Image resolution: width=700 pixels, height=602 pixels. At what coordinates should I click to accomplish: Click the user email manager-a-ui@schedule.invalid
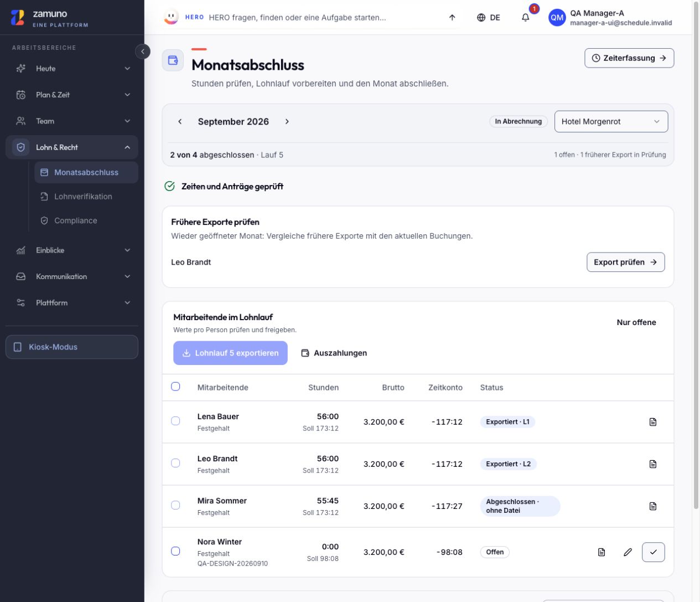[621, 23]
